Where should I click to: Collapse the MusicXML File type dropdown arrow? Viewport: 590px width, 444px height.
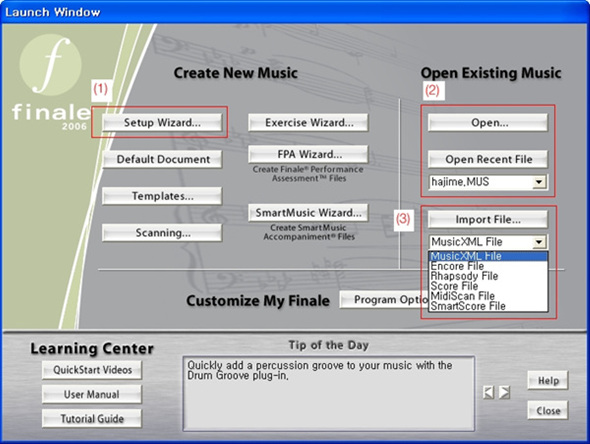point(539,242)
